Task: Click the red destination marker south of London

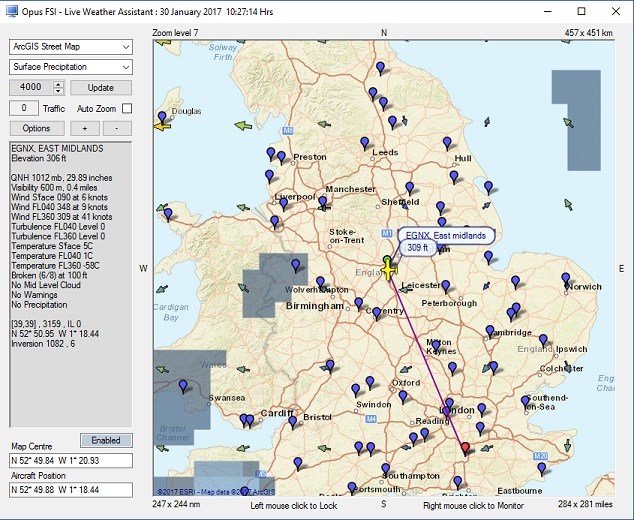Action: tap(465, 448)
